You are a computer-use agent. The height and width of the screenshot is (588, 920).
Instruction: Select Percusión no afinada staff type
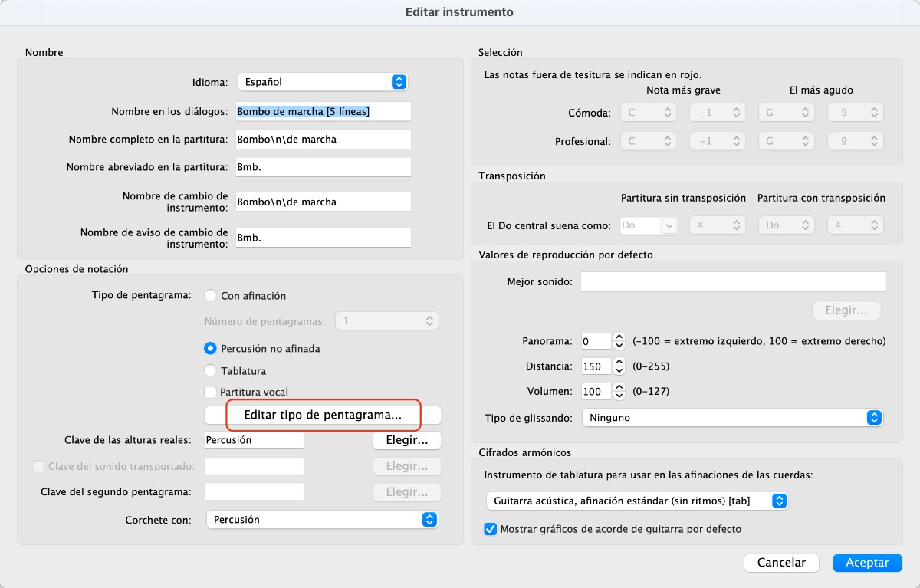tap(210, 348)
